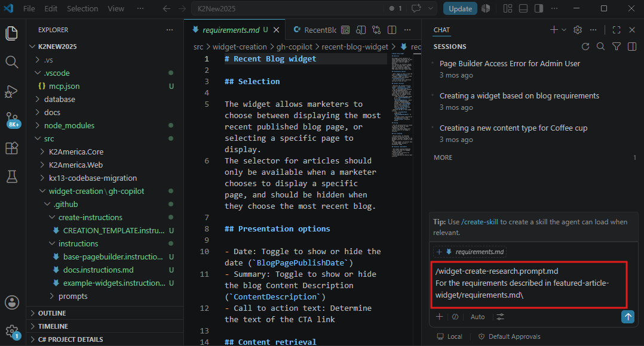Image resolution: width=644 pixels, height=346 pixels.
Task: Open Source Control view with 8K+ badge
Action: point(13,121)
